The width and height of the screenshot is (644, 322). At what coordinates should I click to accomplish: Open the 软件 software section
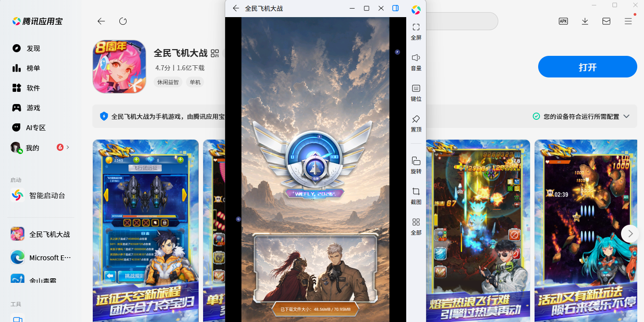click(x=27, y=88)
